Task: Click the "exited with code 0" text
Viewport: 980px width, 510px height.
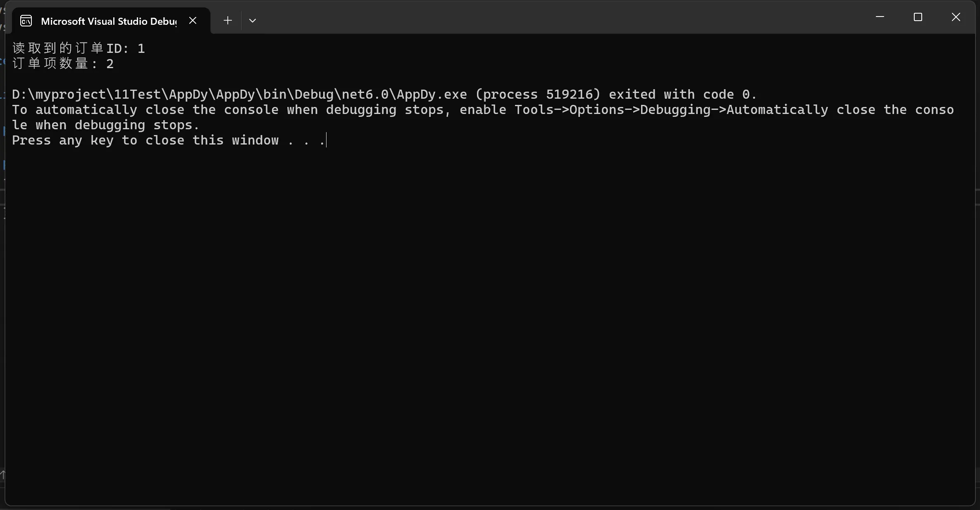Action: tap(682, 95)
